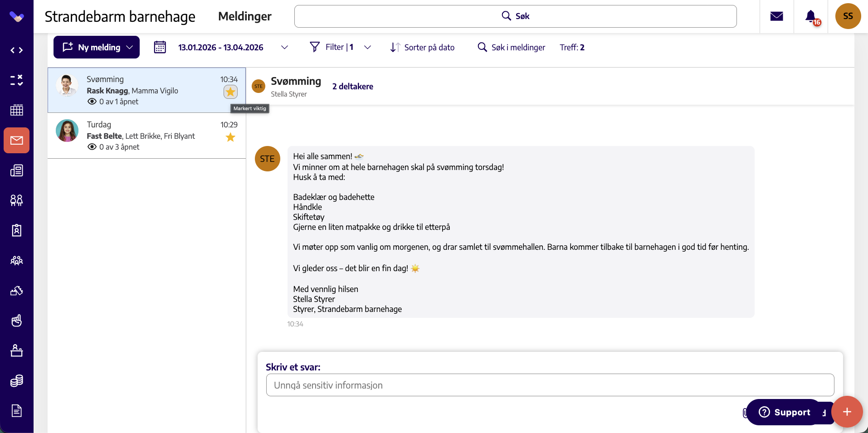Open the document icon in sidebar
This screenshot has height=433, width=868.
click(17, 411)
